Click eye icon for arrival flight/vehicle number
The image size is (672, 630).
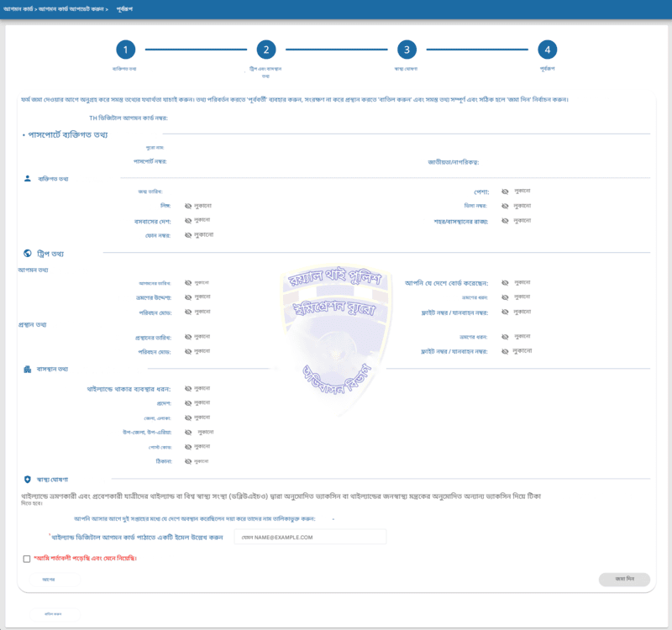505,312
